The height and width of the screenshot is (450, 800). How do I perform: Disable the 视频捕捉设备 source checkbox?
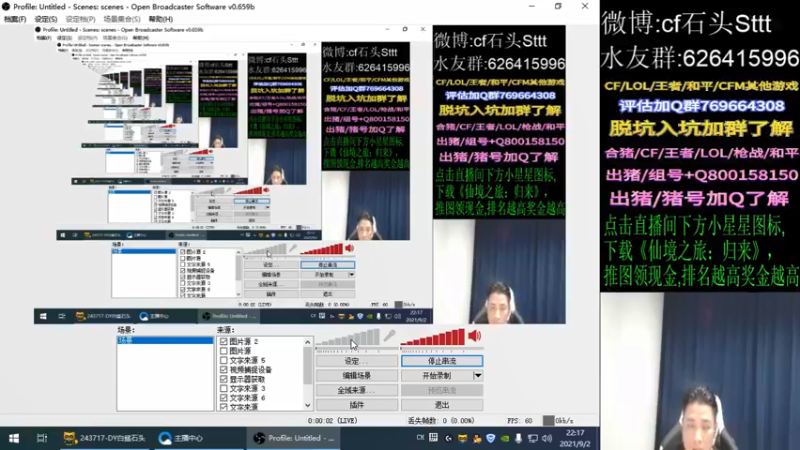[x=223, y=369]
